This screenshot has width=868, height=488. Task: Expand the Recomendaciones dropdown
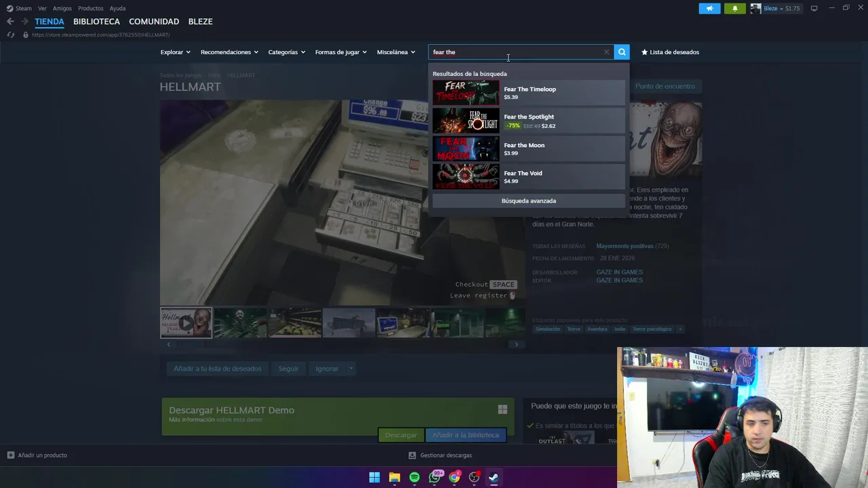click(229, 52)
